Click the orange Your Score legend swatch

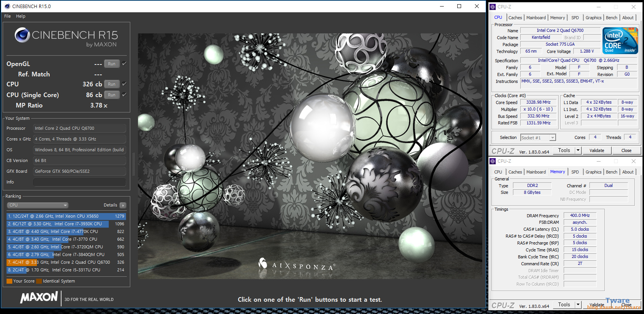click(x=9, y=281)
